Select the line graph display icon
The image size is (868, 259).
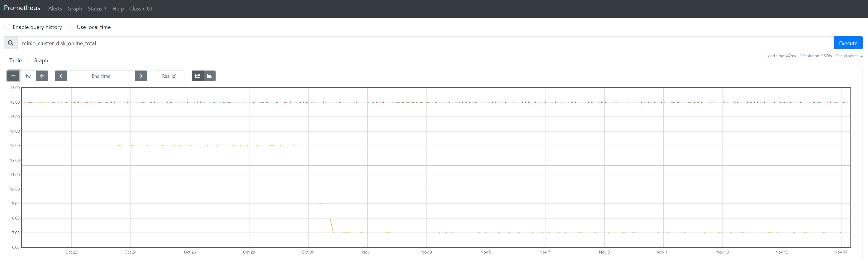(x=197, y=76)
